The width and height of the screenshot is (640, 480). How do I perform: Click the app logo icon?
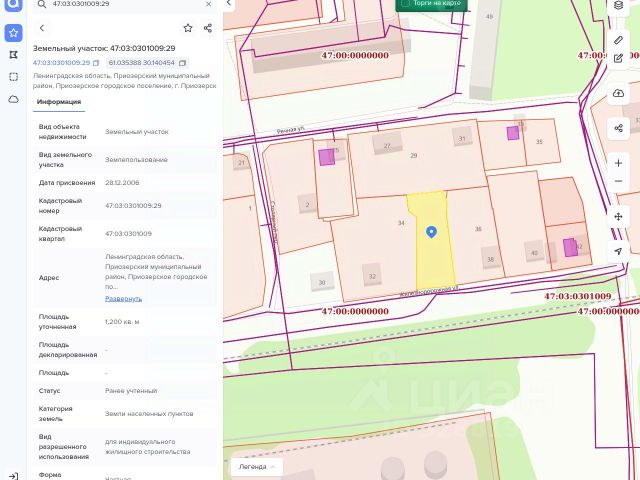tap(13, 4)
